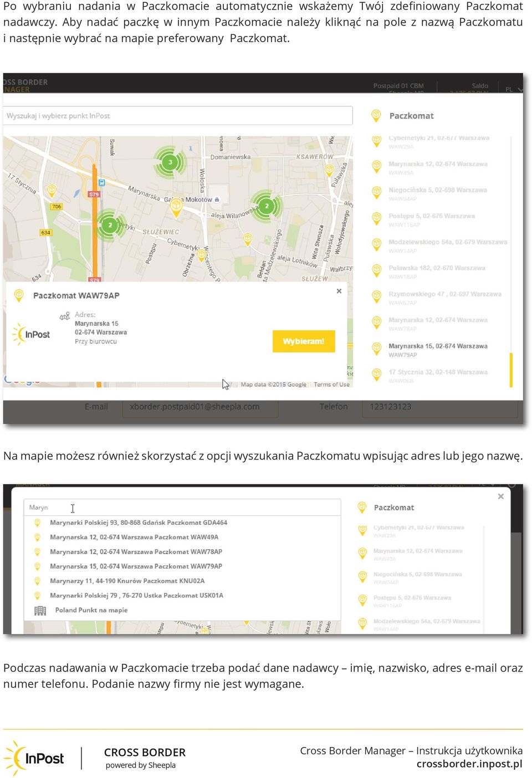This screenshot has width=532, height=778.
Task: Click the pin icon beside Postępu 5 WAW116AP
Action: 376,219
